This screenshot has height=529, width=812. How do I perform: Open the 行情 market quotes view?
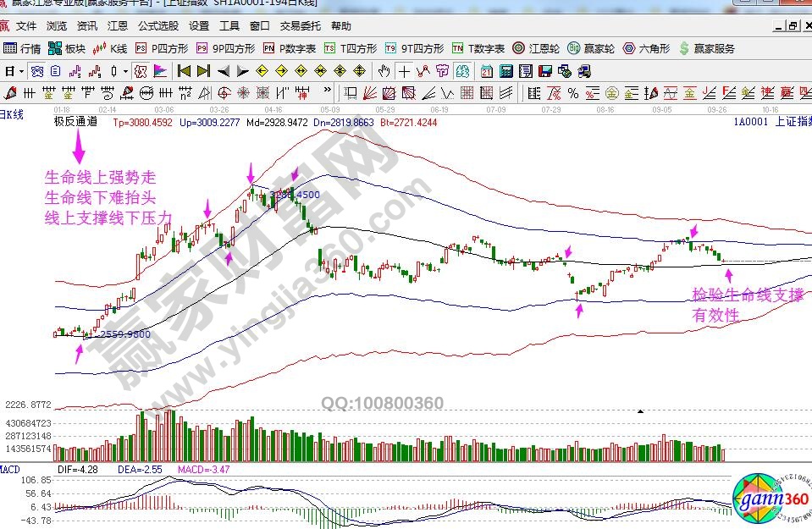[x=22, y=48]
